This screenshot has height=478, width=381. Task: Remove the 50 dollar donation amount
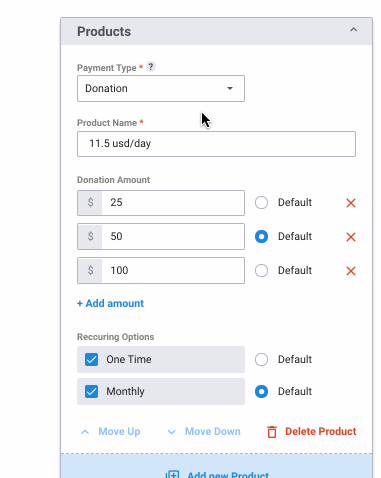click(x=351, y=237)
